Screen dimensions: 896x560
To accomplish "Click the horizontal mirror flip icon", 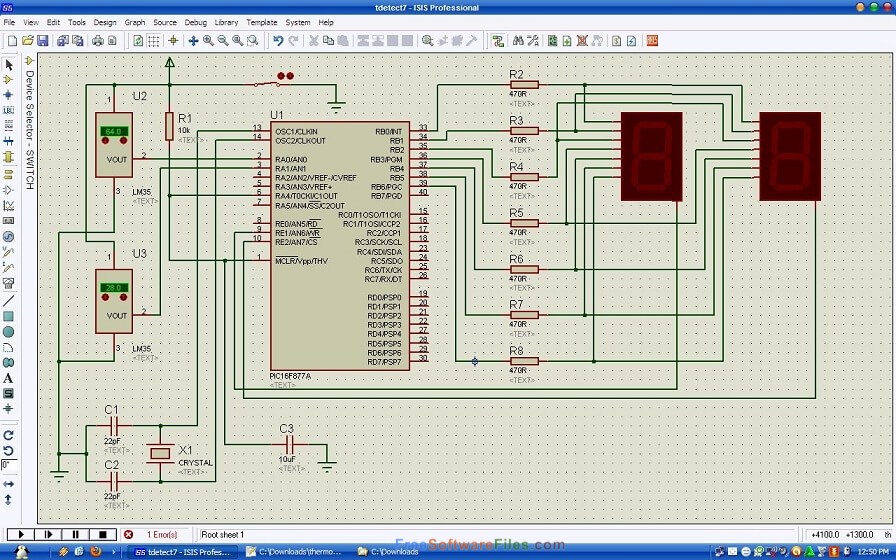I will (x=8, y=483).
